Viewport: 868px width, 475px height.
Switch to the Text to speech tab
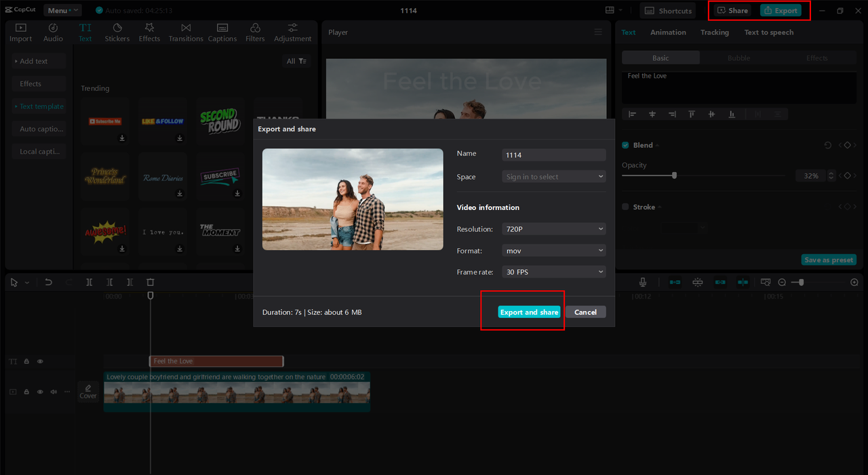[x=768, y=33]
